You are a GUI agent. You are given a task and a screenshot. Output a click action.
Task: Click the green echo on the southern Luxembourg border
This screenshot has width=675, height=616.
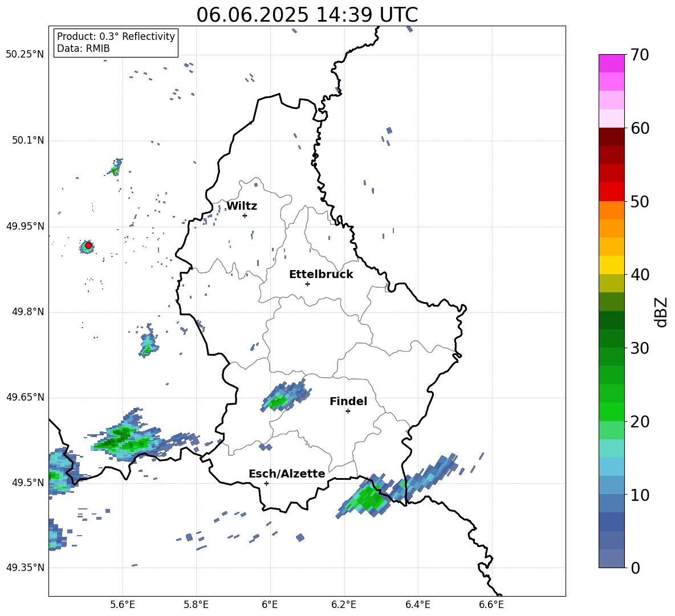tap(367, 497)
